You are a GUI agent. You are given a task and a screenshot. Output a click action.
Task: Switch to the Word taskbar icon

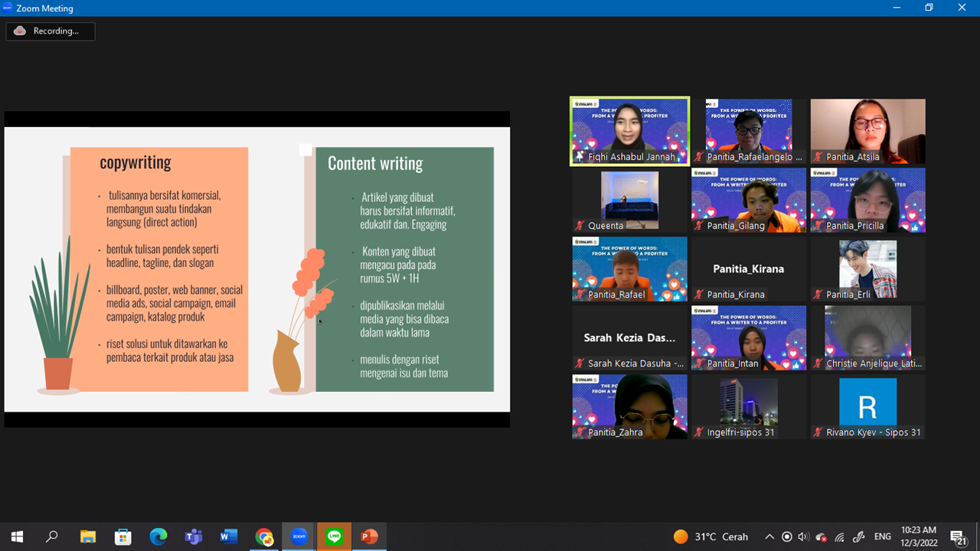tap(228, 536)
